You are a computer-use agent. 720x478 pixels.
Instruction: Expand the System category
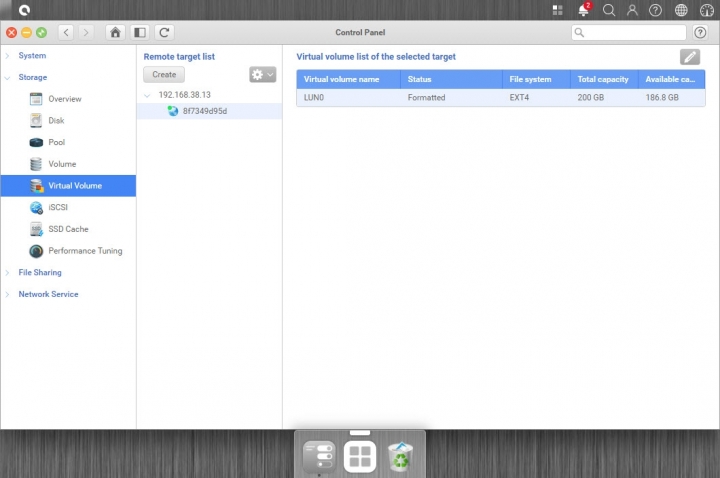click(7, 56)
